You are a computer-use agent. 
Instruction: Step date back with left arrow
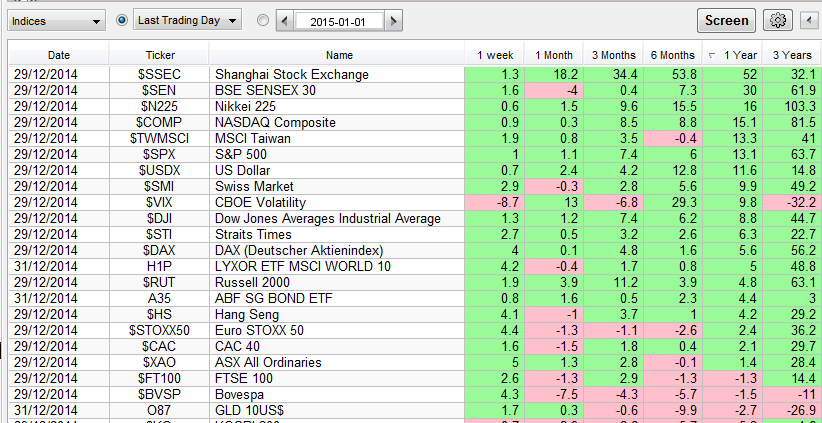coord(284,20)
